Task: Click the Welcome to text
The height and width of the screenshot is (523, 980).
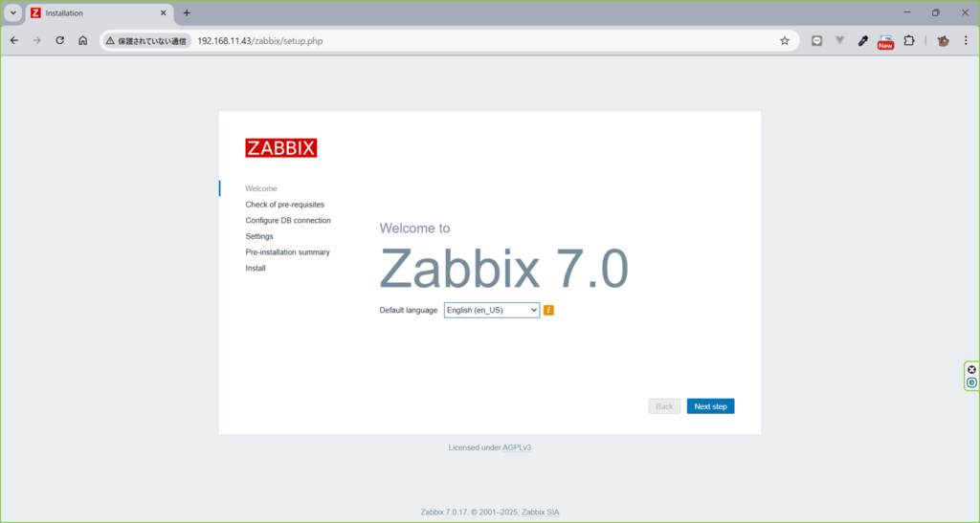Action: 414,229
